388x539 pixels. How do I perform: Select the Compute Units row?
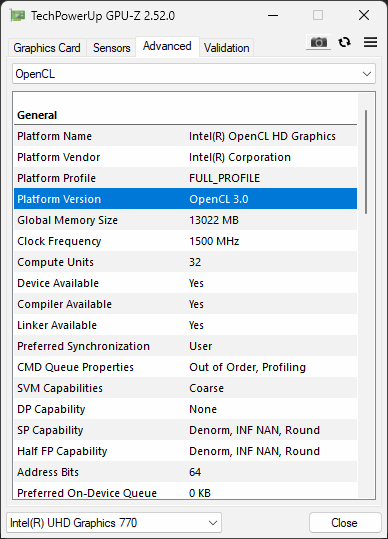186,262
